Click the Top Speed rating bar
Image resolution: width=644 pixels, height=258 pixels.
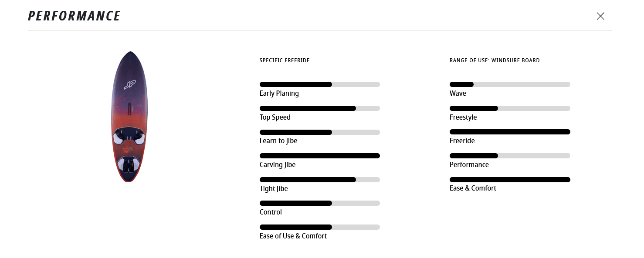(319, 108)
